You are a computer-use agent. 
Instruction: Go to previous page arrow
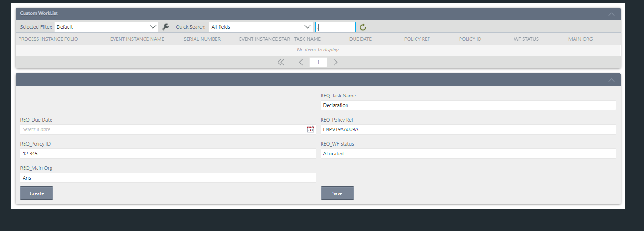[x=301, y=62]
